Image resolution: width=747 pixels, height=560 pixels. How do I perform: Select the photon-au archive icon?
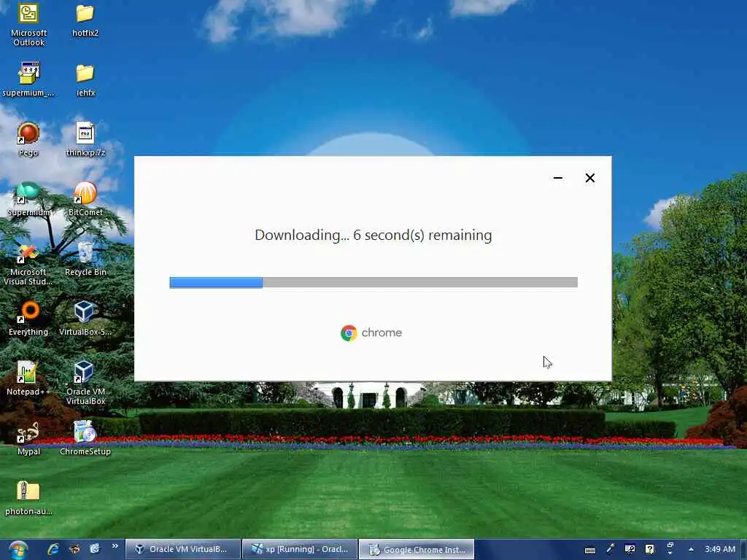click(x=28, y=499)
